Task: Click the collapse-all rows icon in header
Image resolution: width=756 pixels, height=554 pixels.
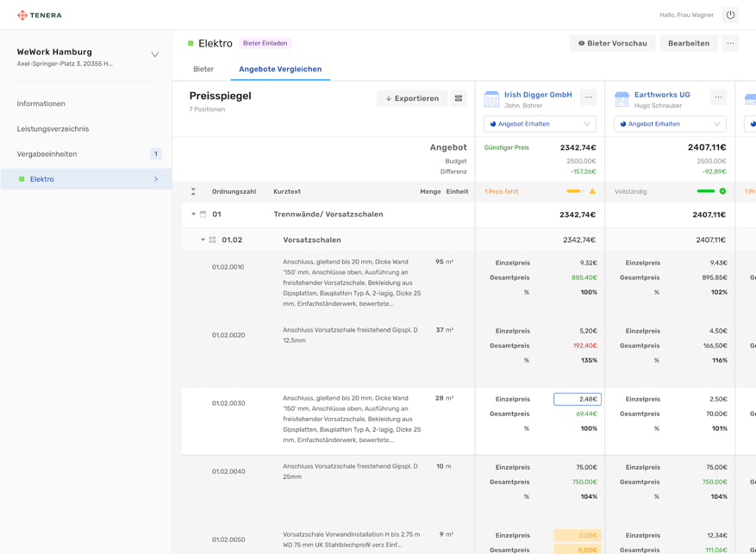Action: point(193,191)
